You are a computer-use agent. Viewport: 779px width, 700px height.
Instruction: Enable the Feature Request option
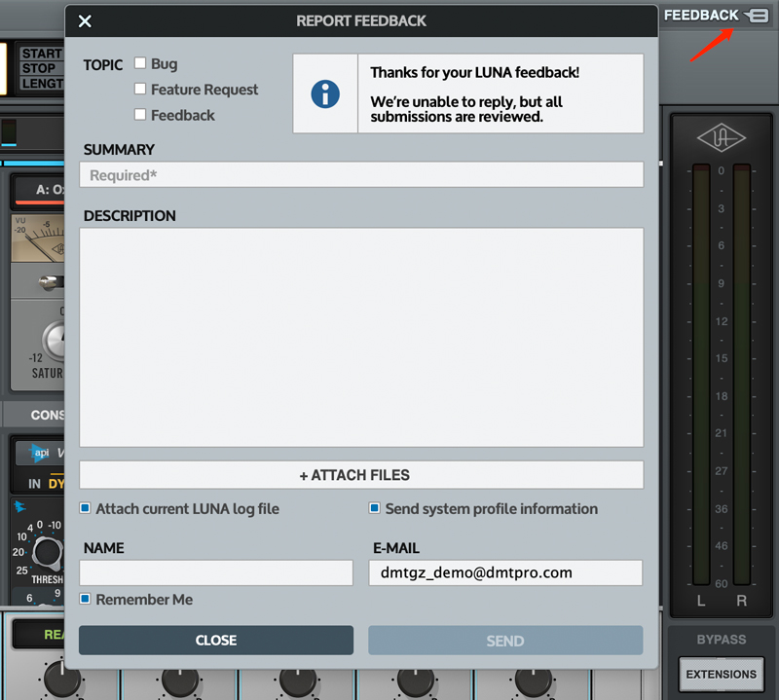click(x=139, y=89)
